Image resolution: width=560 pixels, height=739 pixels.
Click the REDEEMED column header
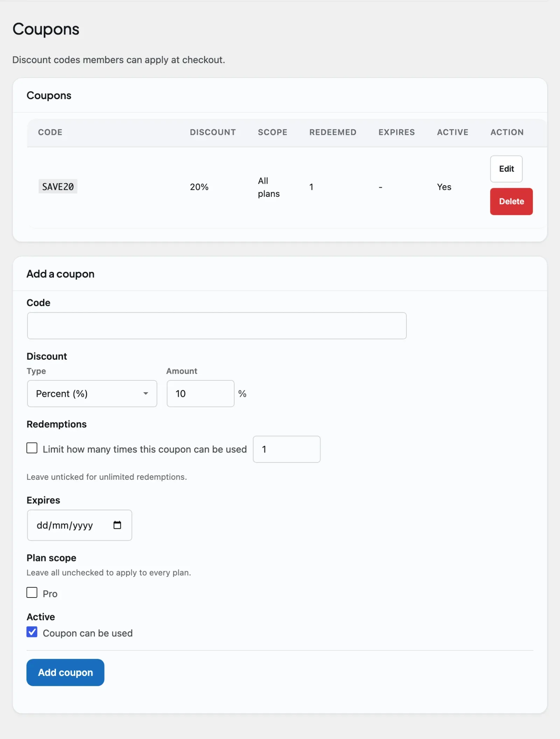coord(333,132)
